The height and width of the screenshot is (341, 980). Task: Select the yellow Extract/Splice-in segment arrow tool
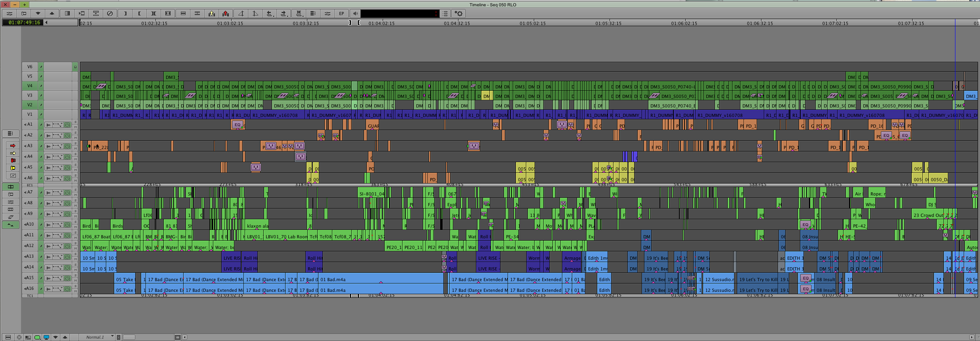pos(13,153)
